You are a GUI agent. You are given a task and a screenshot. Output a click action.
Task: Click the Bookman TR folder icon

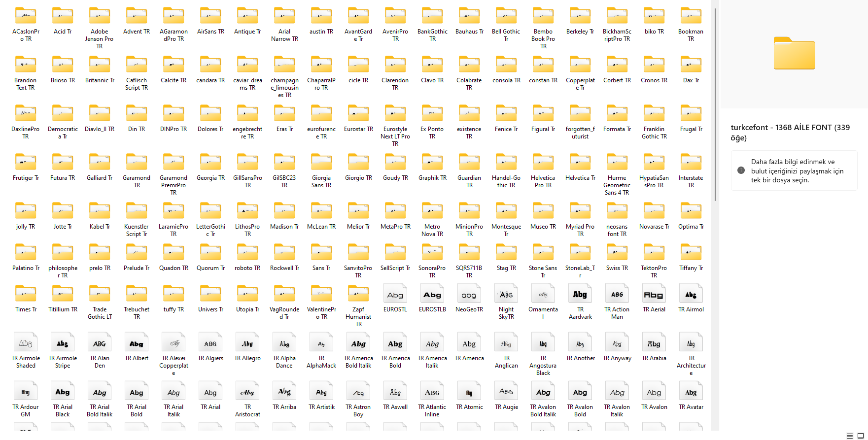coord(691,16)
